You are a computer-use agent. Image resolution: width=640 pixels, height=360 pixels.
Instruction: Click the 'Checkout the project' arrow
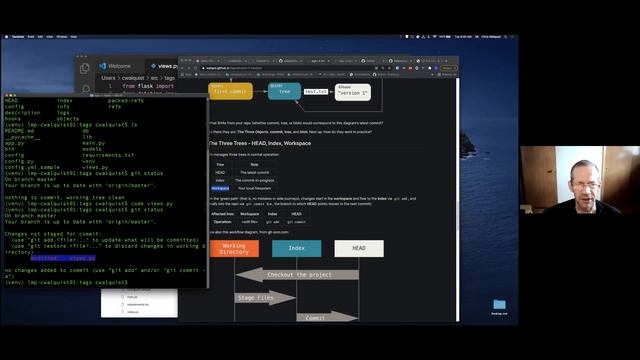(298, 275)
